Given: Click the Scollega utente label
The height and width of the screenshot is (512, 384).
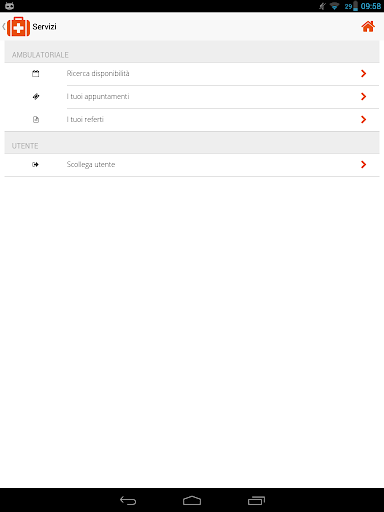Looking at the screenshot, I should click(91, 164).
